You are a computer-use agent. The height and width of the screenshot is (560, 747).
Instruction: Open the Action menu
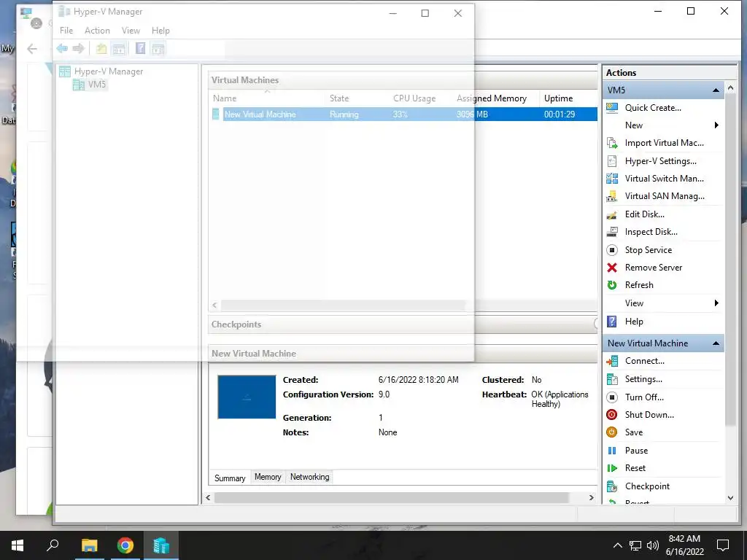tap(97, 31)
